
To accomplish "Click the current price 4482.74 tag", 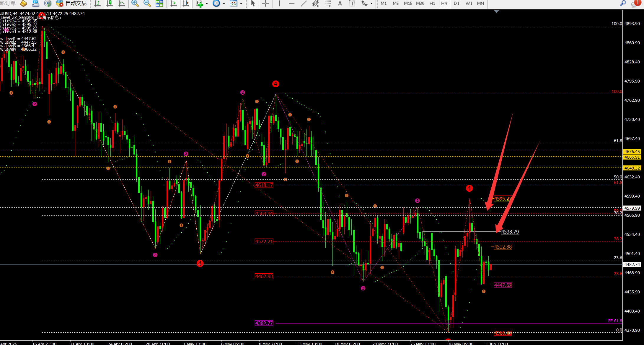I will 632,264.
